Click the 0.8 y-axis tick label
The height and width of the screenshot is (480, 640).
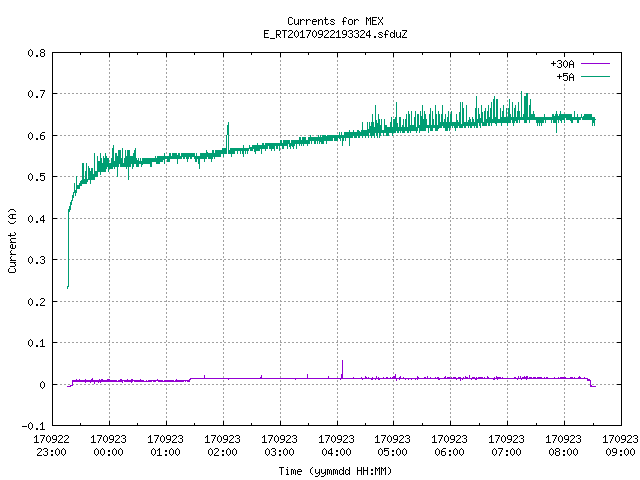[36, 53]
